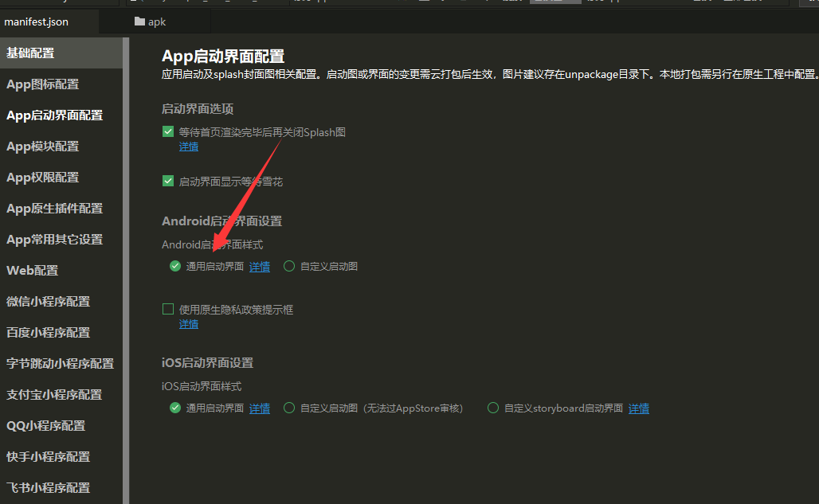Click 详情 beside 自定义storyboard启动界面

[x=638, y=408]
